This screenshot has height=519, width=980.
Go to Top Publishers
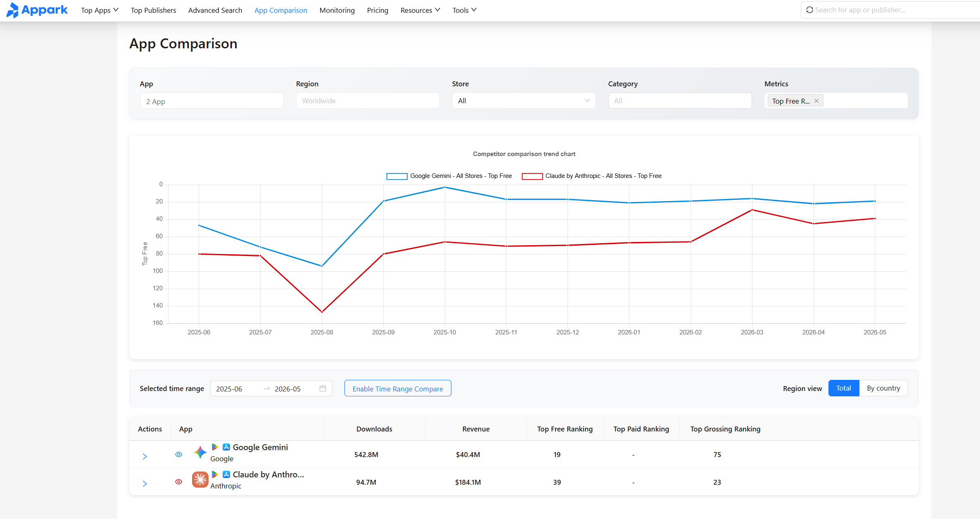click(x=153, y=10)
